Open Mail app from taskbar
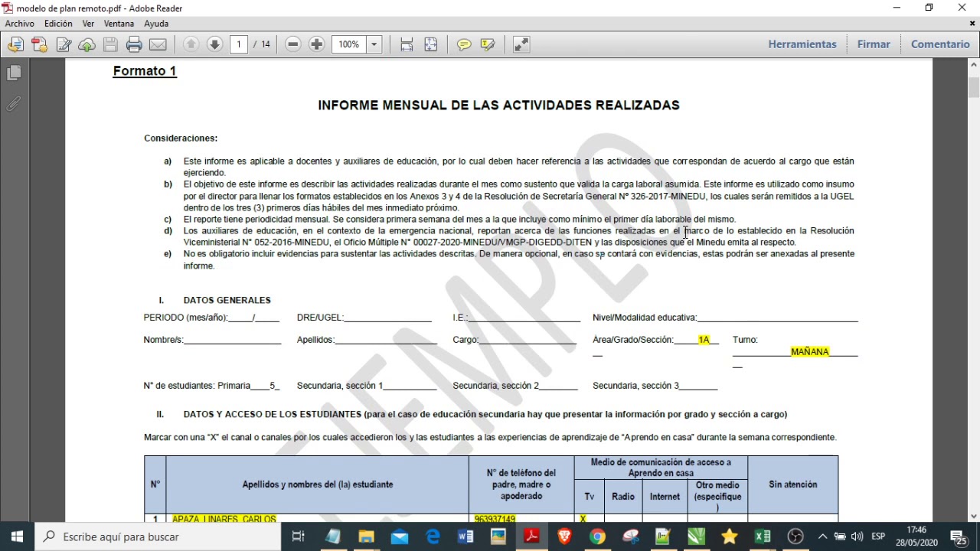980x551 pixels. click(x=400, y=536)
